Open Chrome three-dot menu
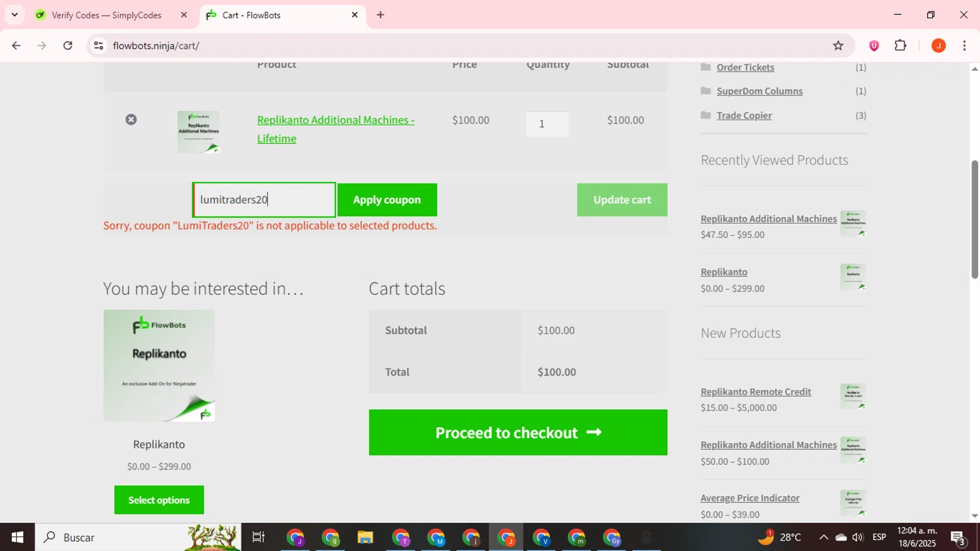980x551 pixels. pos(965,46)
